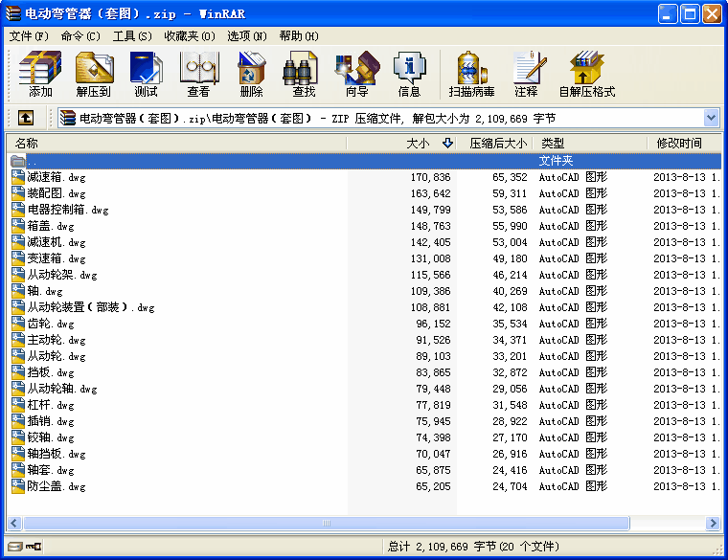Open the 选项(N) menu
This screenshot has height=560, width=728.
(x=246, y=36)
